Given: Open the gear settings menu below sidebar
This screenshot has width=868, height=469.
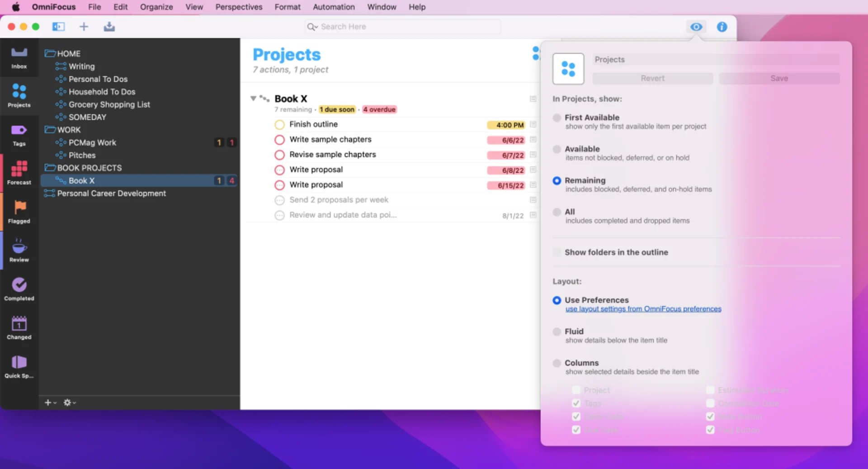Looking at the screenshot, I should 68,402.
